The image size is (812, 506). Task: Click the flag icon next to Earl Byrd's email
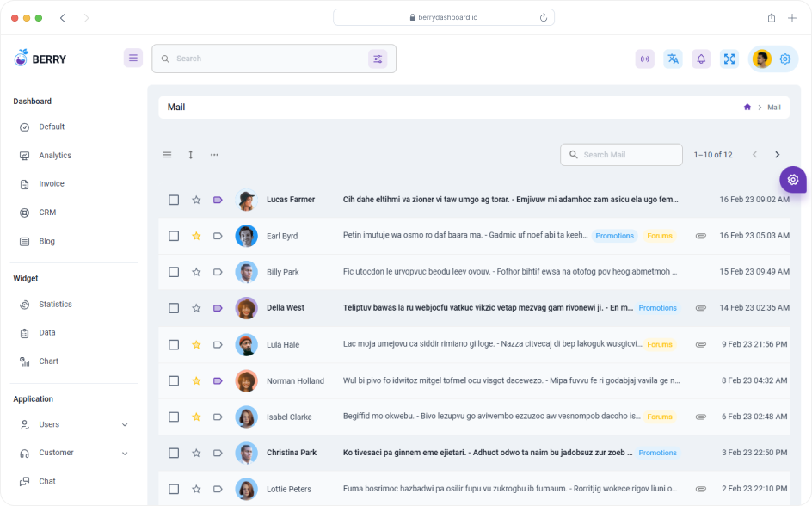pyautogui.click(x=218, y=235)
